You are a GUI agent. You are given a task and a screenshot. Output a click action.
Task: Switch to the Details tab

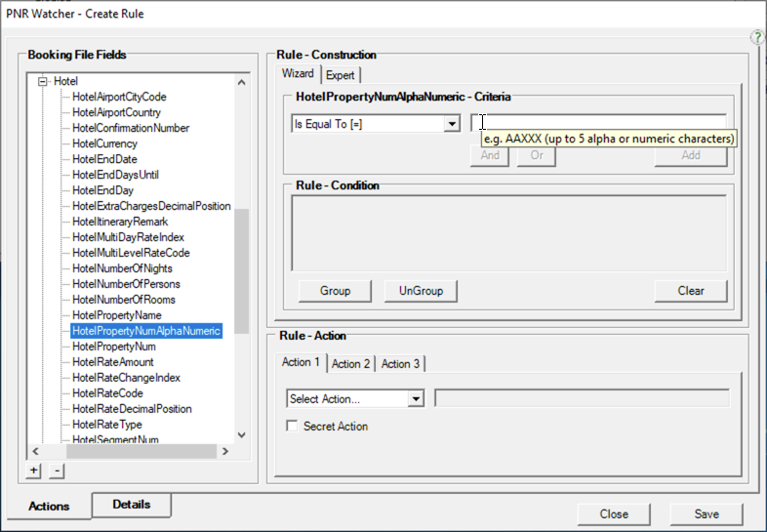coord(132,505)
